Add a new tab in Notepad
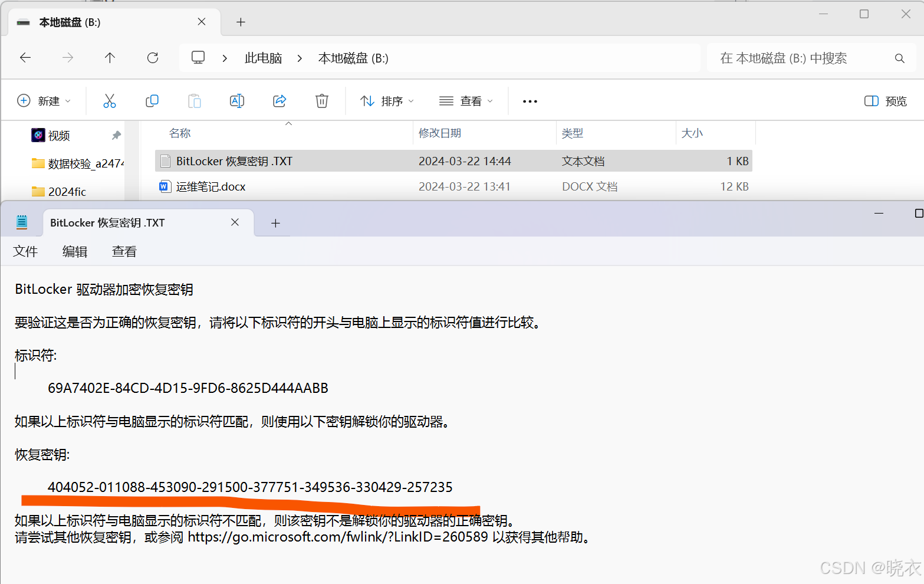 275,223
